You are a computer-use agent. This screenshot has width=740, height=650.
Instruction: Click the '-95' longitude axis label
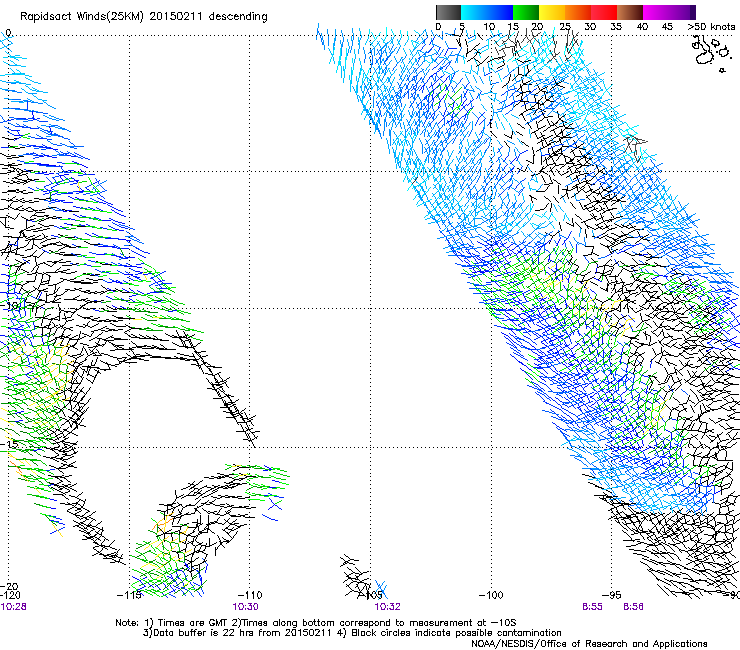point(612,595)
